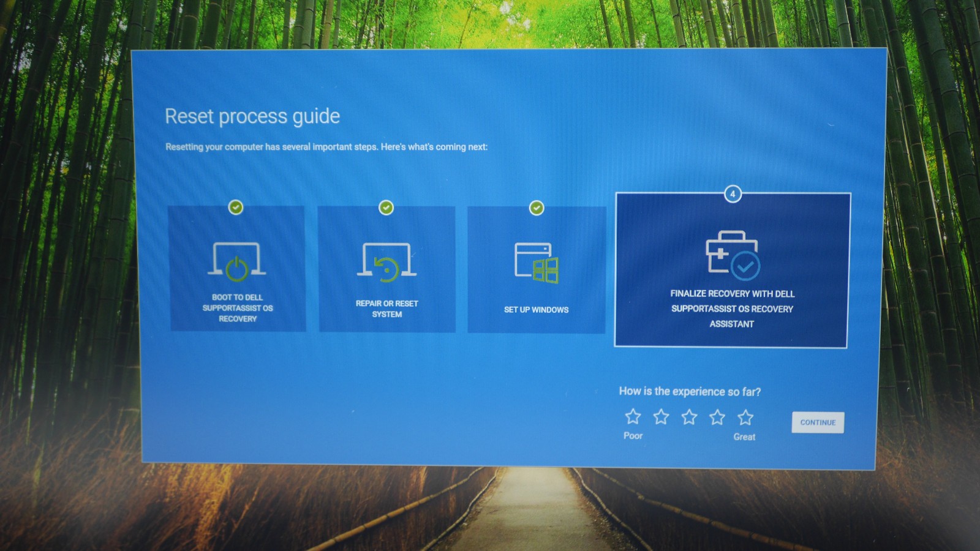Click the 'REPAIR OR RESET SYSTEM' label

point(387,309)
